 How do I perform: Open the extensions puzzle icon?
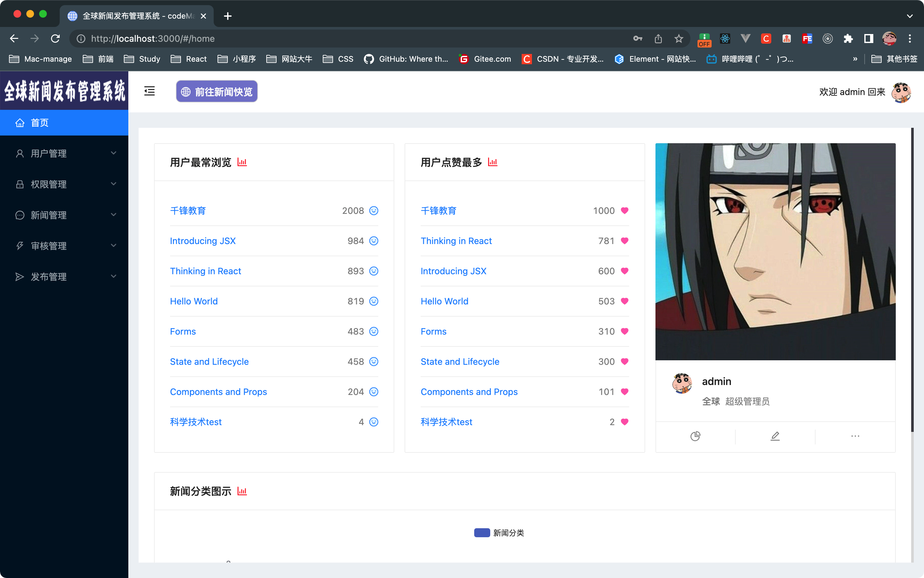(848, 39)
